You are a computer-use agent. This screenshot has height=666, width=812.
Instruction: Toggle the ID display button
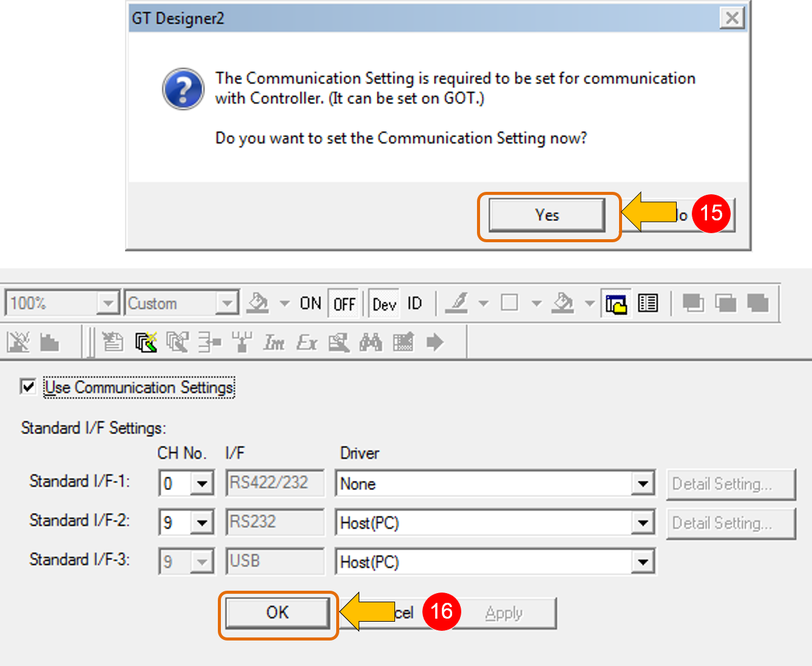point(414,303)
